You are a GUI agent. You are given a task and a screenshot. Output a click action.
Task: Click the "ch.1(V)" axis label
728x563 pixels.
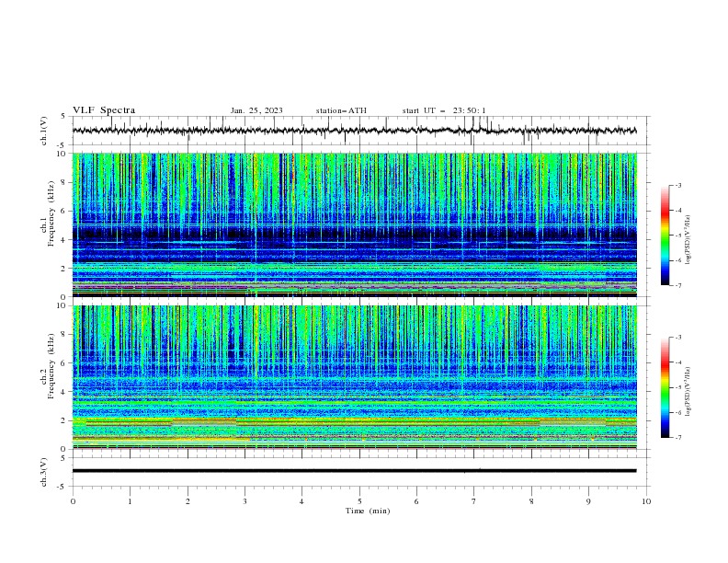[x=44, y=131]
